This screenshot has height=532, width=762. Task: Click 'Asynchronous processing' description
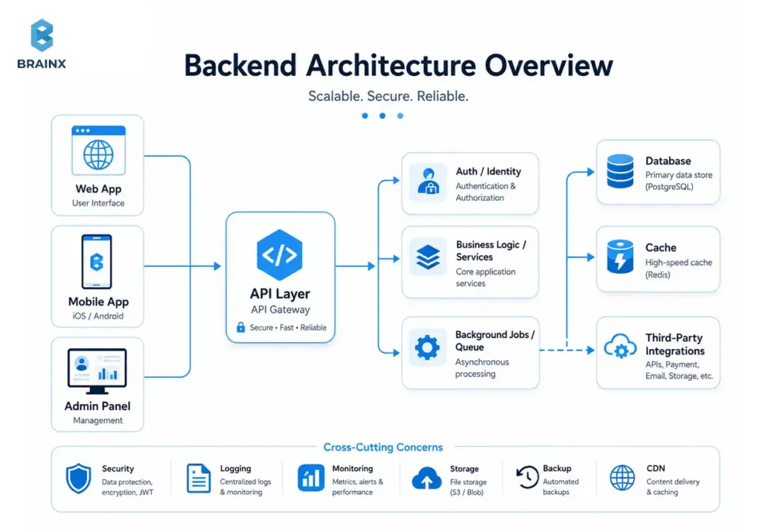coord(482,368)
